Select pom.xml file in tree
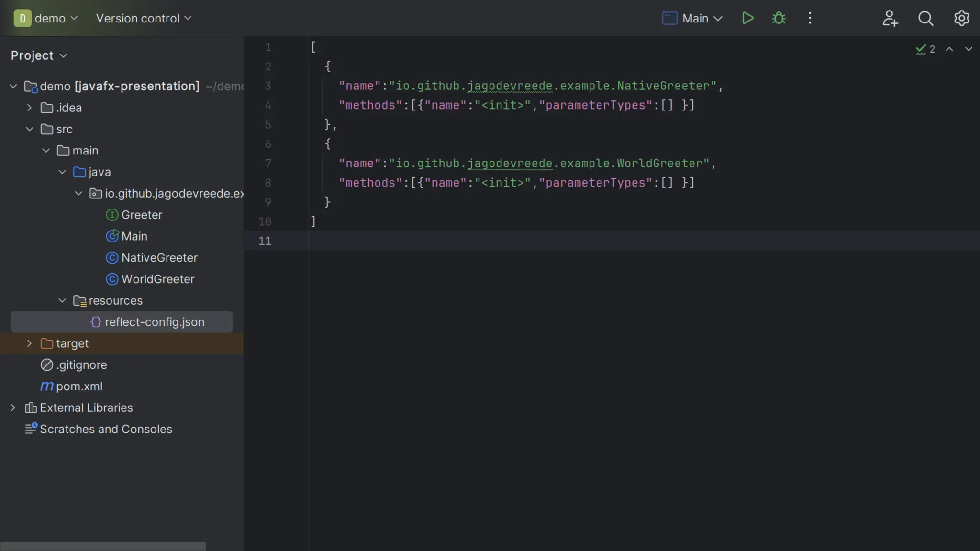980x551 pixels. [79, 386]
